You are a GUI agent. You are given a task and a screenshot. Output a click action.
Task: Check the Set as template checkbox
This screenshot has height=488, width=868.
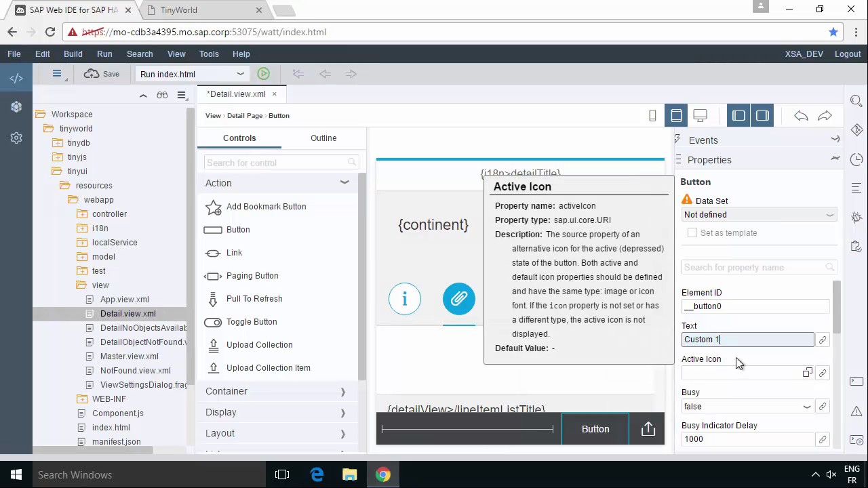point(692,232)
